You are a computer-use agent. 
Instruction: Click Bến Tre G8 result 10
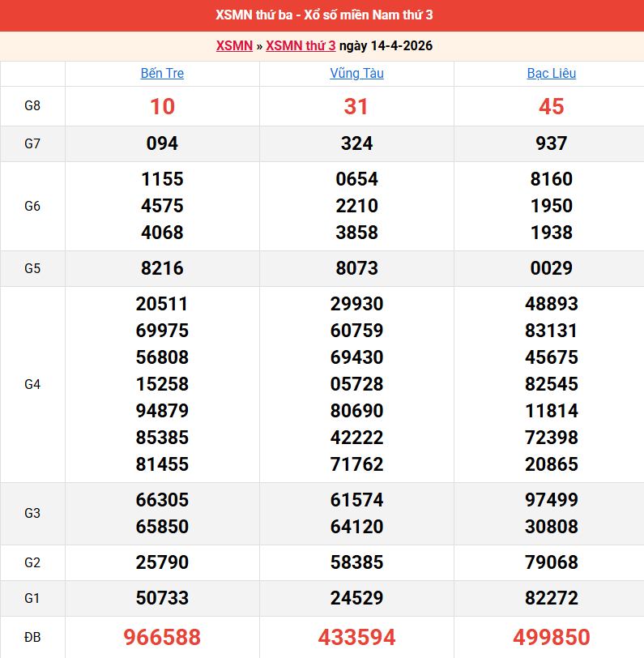162,106
